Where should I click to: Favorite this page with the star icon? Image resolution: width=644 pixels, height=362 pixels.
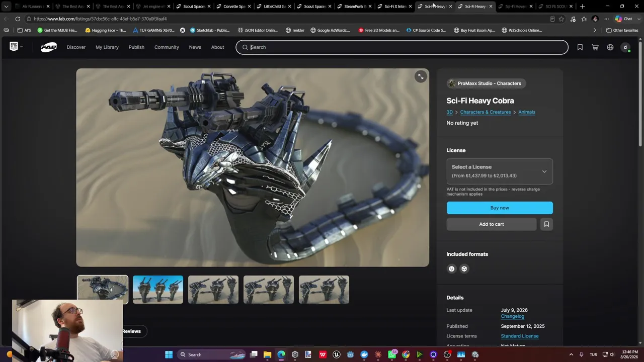(x=561, y=19)
